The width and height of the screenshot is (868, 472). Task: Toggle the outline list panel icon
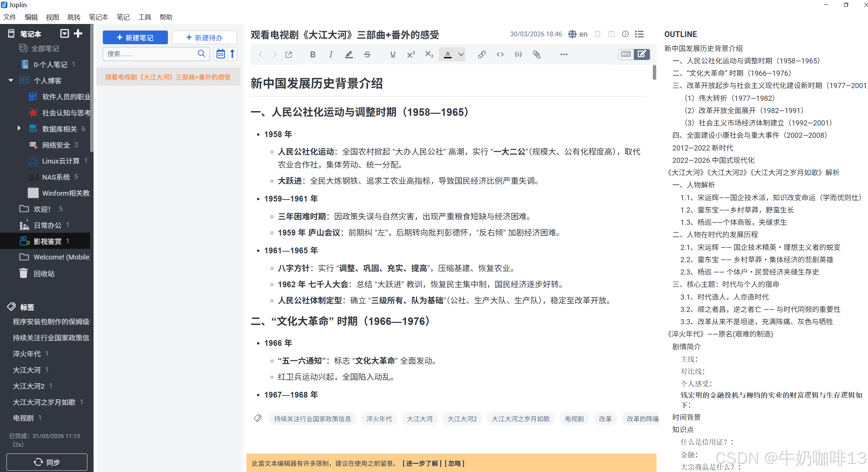[x=639, y=34]
